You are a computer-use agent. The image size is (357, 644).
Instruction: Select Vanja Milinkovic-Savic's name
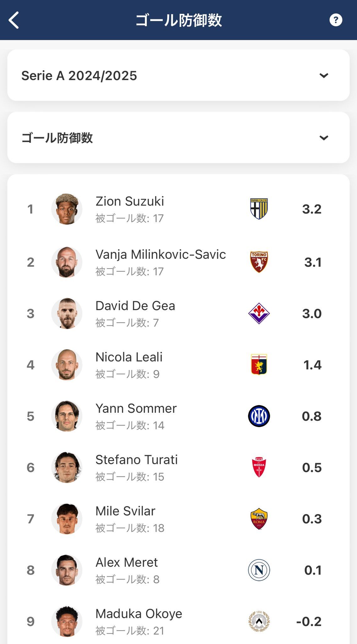pyautogui.click(x=161, y=254)
